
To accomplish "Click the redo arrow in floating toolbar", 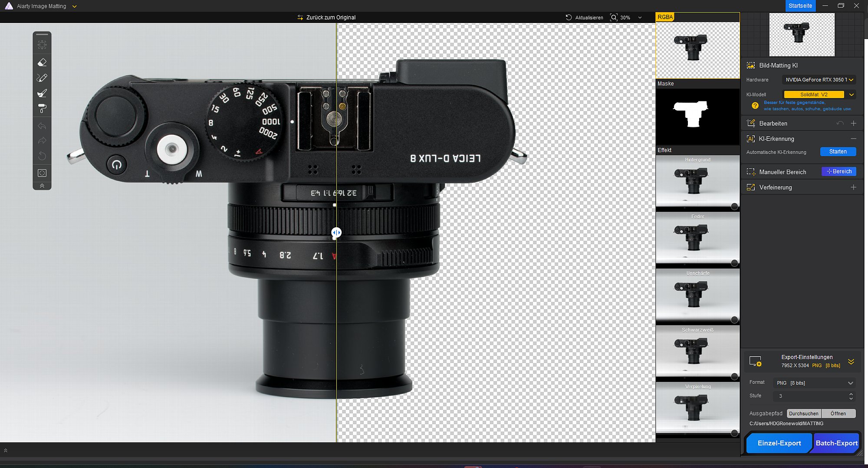I will tap(42, 141).
